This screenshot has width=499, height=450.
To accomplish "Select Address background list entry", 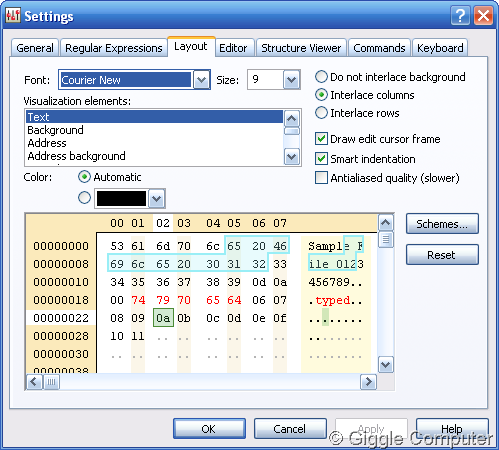I will (154, 156).
